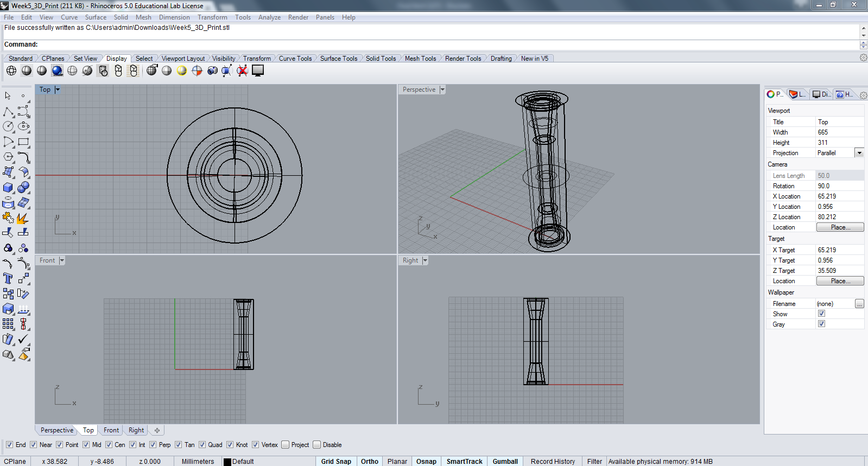Select the Polygon tool
The image size is (868, 466).
pyautogui.click(x=8, y=157)
